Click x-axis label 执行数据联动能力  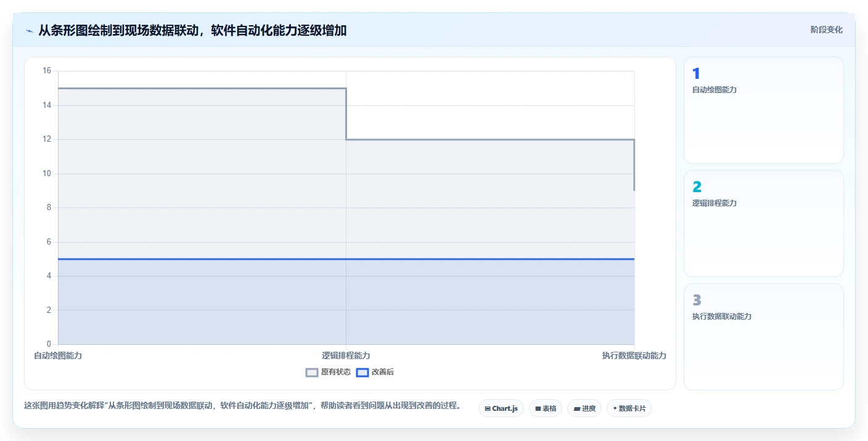pyautogui.click(x=634, y=356)
